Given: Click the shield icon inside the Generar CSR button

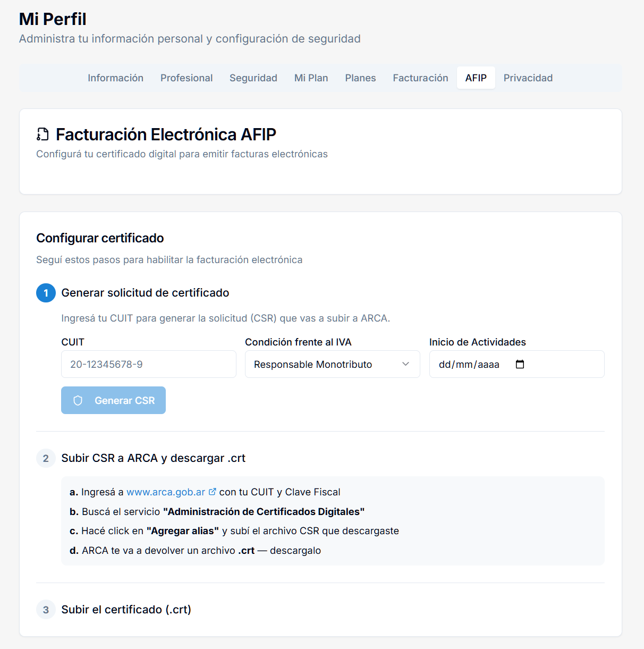Looking at the screenshot, I should click(x=78, y=400).
